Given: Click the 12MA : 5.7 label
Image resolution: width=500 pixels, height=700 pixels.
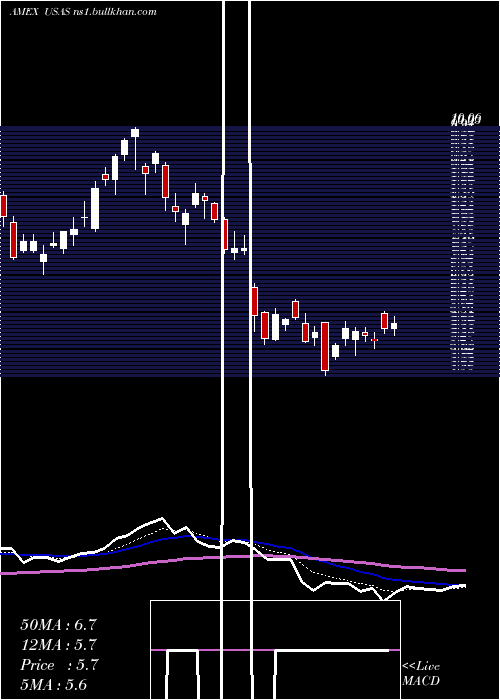Looking at the screenshot, I should pyautogui.click(x=58, y=645).
